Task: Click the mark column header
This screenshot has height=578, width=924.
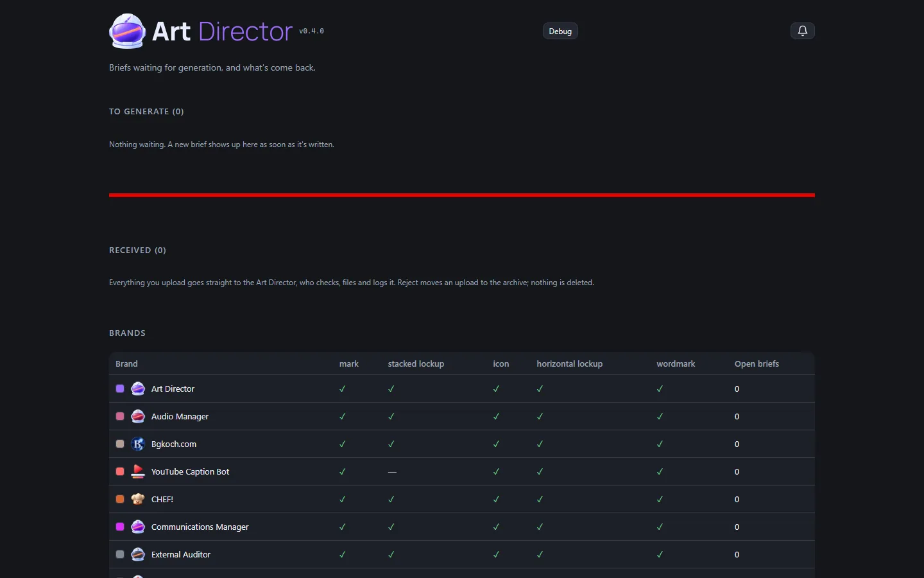Action: (349, 363)
